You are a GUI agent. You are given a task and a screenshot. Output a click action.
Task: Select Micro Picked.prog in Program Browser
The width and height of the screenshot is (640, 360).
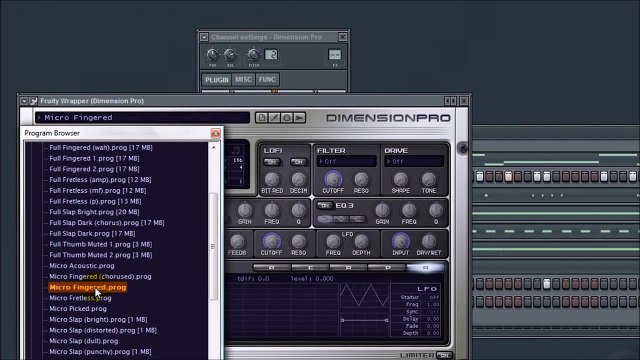click(78, 309)
